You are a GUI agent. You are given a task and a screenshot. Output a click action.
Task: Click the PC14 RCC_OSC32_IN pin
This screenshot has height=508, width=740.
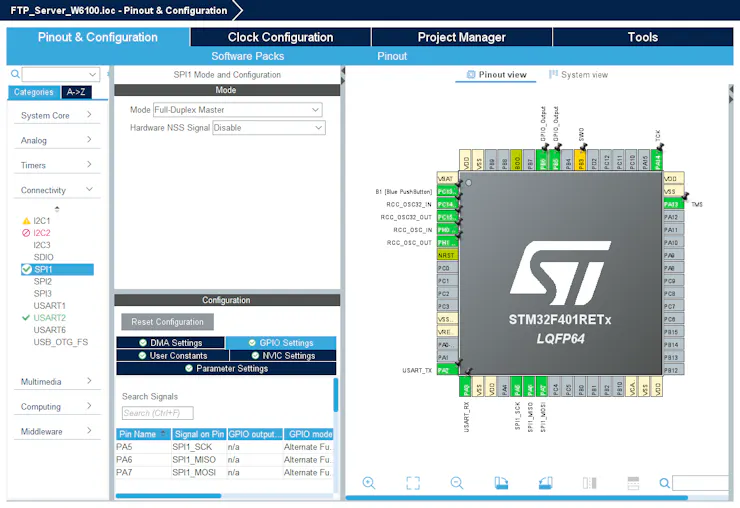(x=447, y=204)
